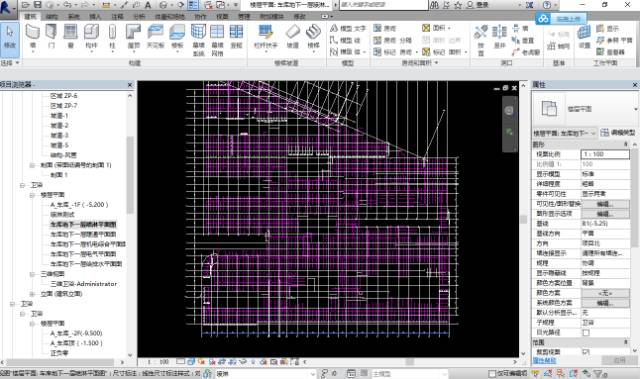
Task: Expand the 3D views tree node
Action: pyautogui.click(x=32, y=274)
